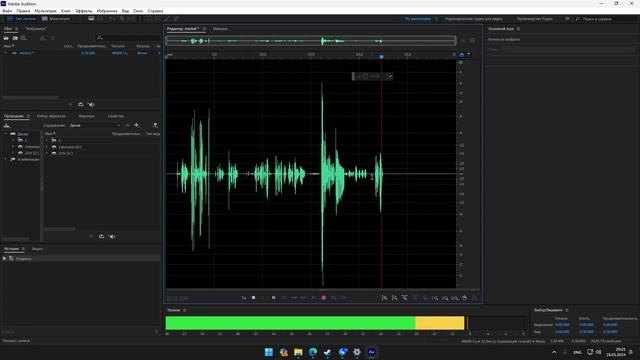Expand the last node in left tree

click(x=6, y=159)
